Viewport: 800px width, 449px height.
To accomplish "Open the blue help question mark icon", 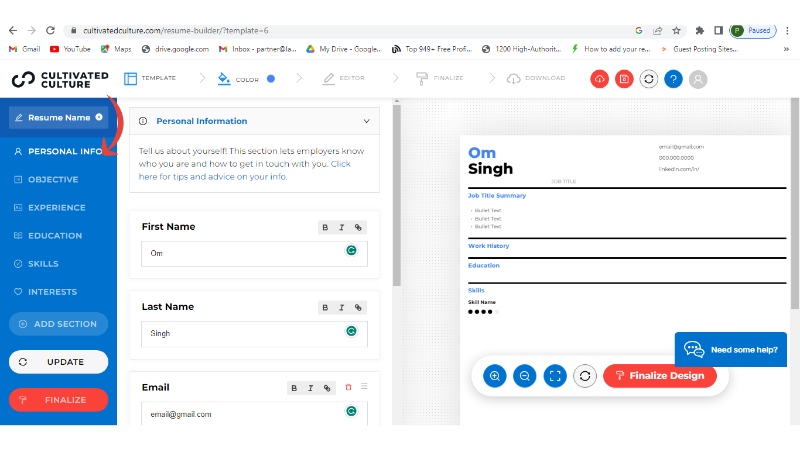I will [x=673, y=78].
